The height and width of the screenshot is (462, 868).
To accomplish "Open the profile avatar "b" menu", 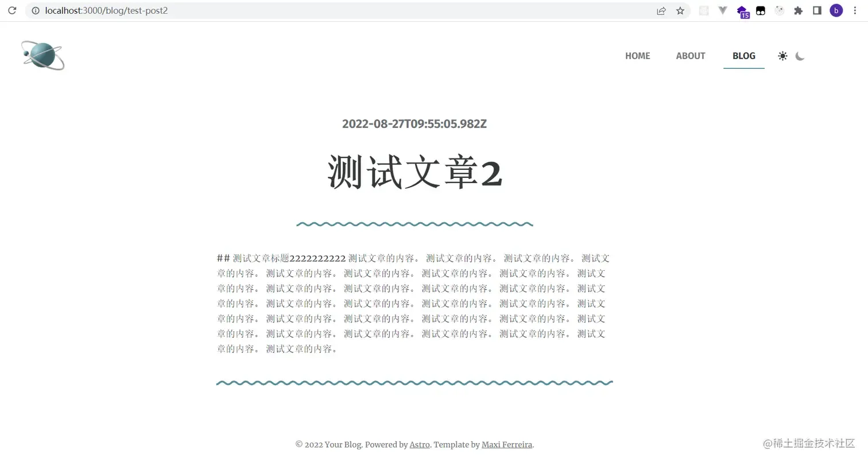I will 836,10.
